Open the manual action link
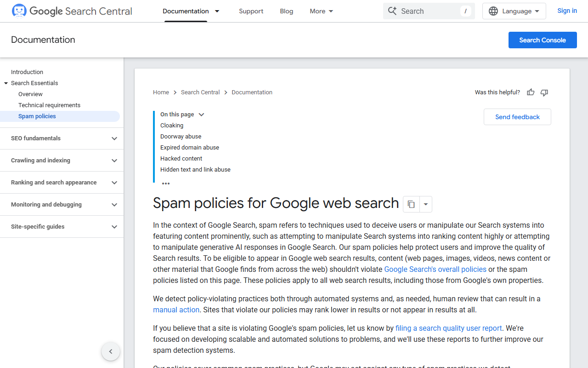This screenshot has height=368, width=588. (x=176, y=310)
